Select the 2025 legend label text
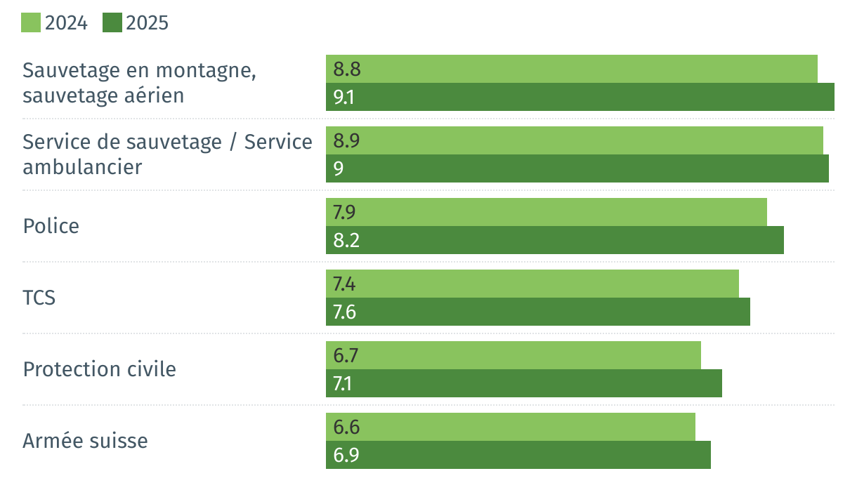The height and width of the screenshot is (504, 857). 148,23
